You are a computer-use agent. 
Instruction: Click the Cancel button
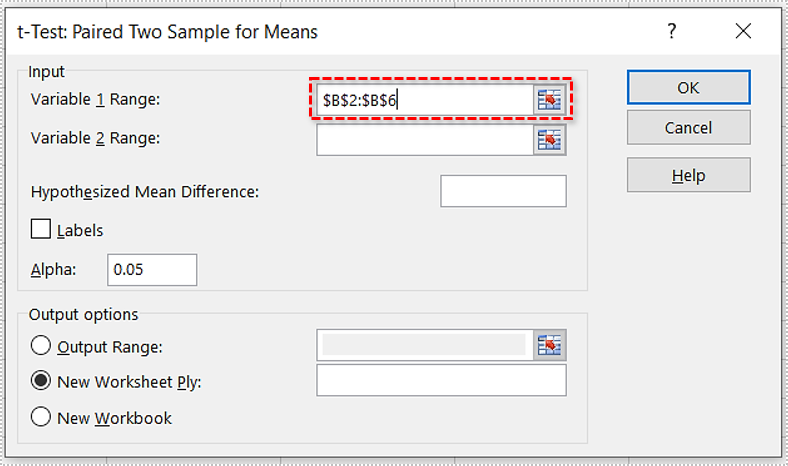[688, 128]
